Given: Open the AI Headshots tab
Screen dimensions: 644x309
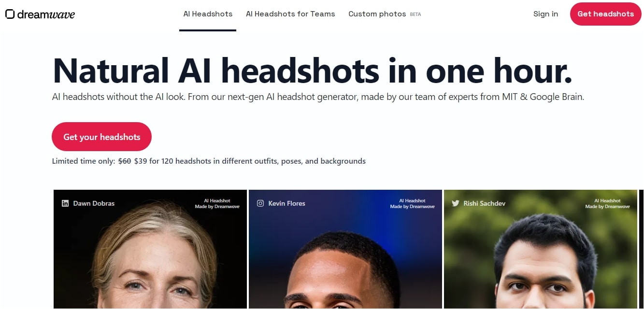Looking at the screenshot, I should pos(208,14).
